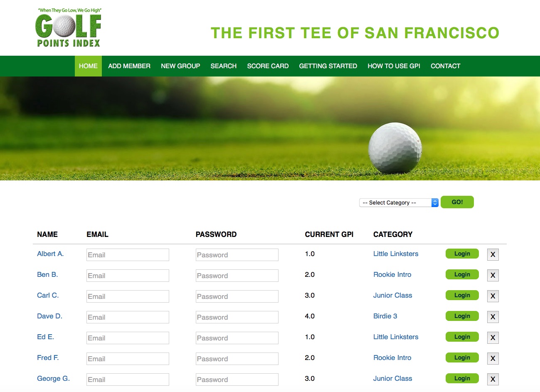Open Ben B. member link
Viewport: 540px width, 392px height.
tap(47, 274)
